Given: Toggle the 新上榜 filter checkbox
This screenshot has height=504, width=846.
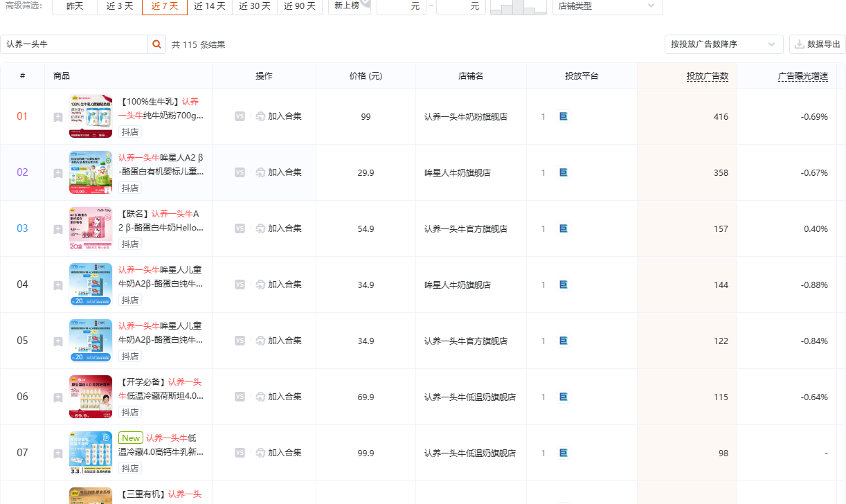Looking at the screenshot, I should pyautogui.click(x=350, y=6).
